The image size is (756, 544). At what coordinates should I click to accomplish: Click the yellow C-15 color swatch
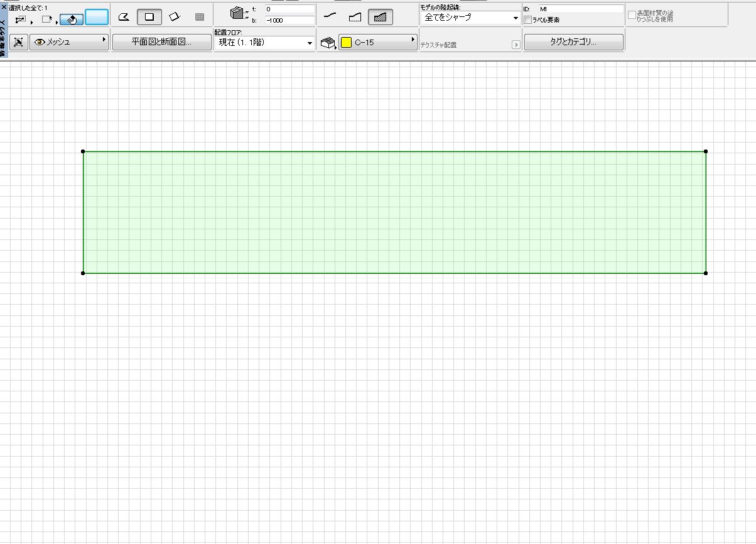[x=346, y=43]
